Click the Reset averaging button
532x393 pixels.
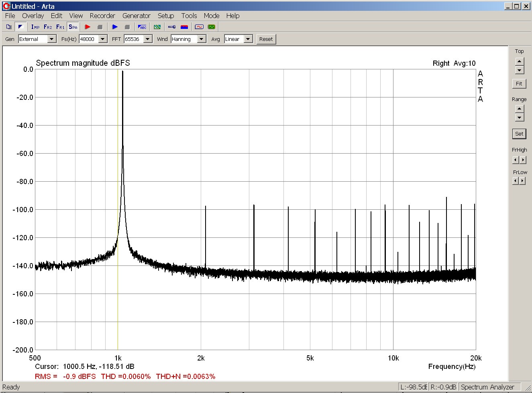tap(266, 39)
